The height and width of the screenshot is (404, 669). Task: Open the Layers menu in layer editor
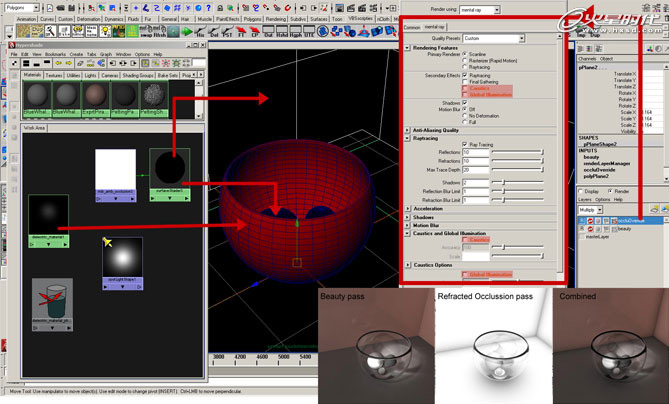[584, 199]
